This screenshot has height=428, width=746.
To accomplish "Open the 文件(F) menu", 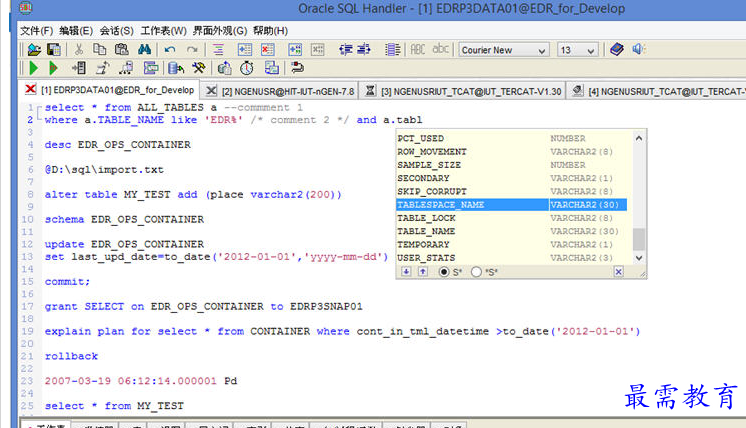I will (36, 31).
